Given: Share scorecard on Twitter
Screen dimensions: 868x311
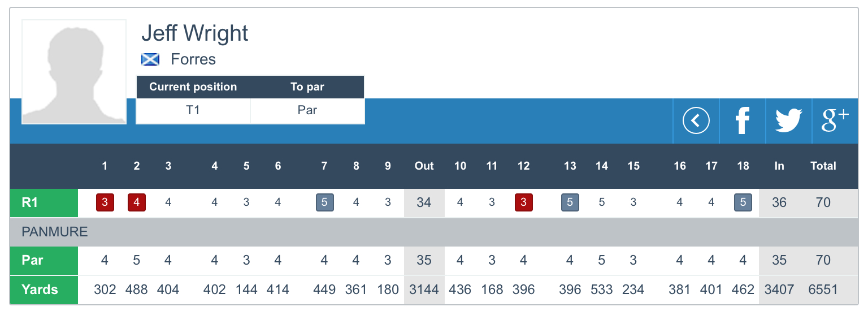Looking at the screenshot, I should tap(788, 120).
